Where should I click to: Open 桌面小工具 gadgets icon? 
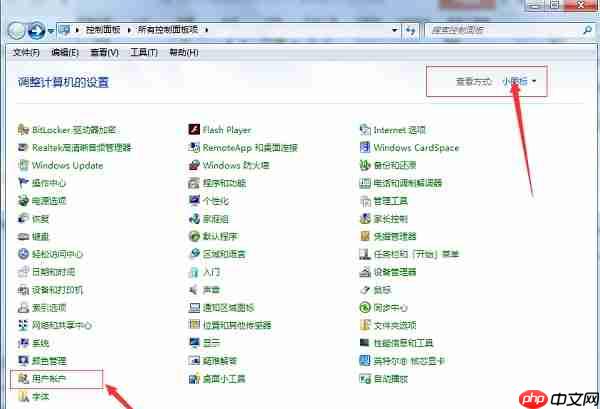194,379
